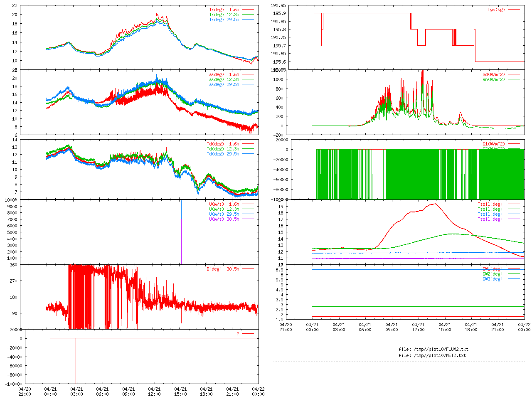Screen dimensions: 532x399
Task: Click the T(deg) 1.6m legend label
Action: [224, 10]
